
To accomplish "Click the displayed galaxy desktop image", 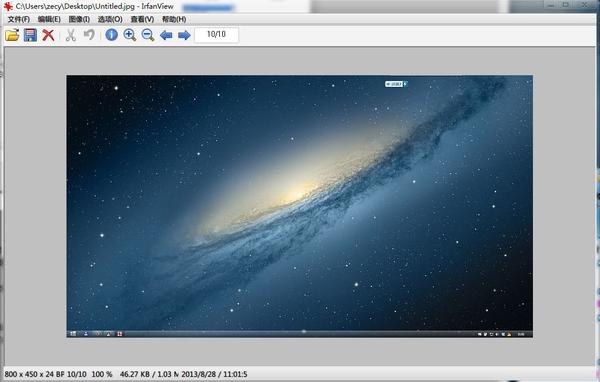I will 299,206.
